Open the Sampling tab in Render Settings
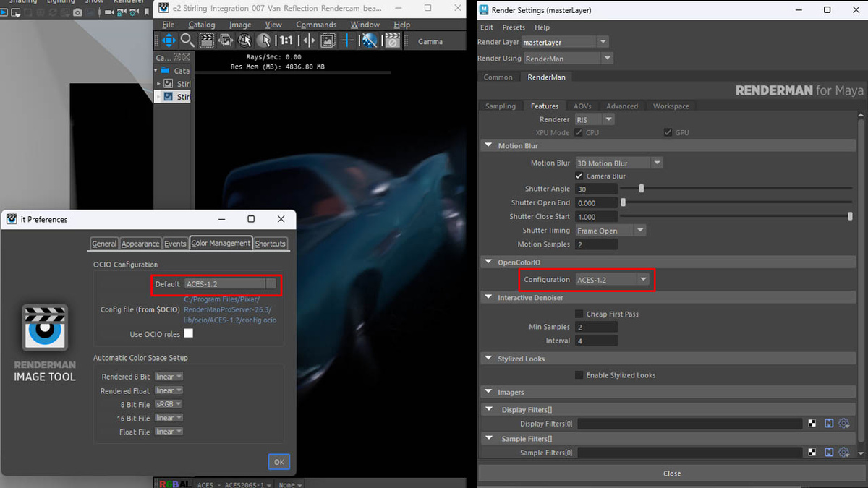This screenshot has height=488, width=868. coord(501,106)
